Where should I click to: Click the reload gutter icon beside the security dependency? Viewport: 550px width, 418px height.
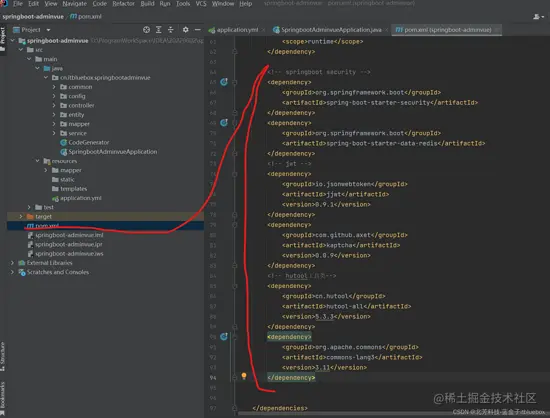(x=224, y=82)
